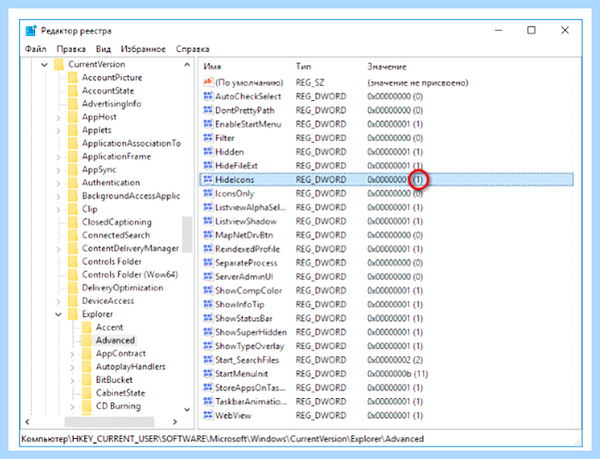Collapse the CurrentVersion tree node
Image resolution: width=600 pixels, height=459 pixels.
pyautogui.click(x=44, y=65)
